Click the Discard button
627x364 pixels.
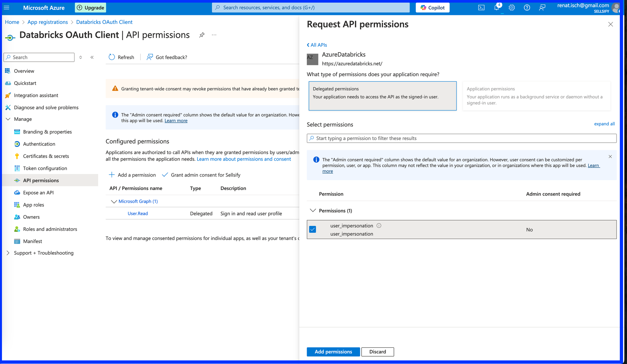(x=378, y=352)
